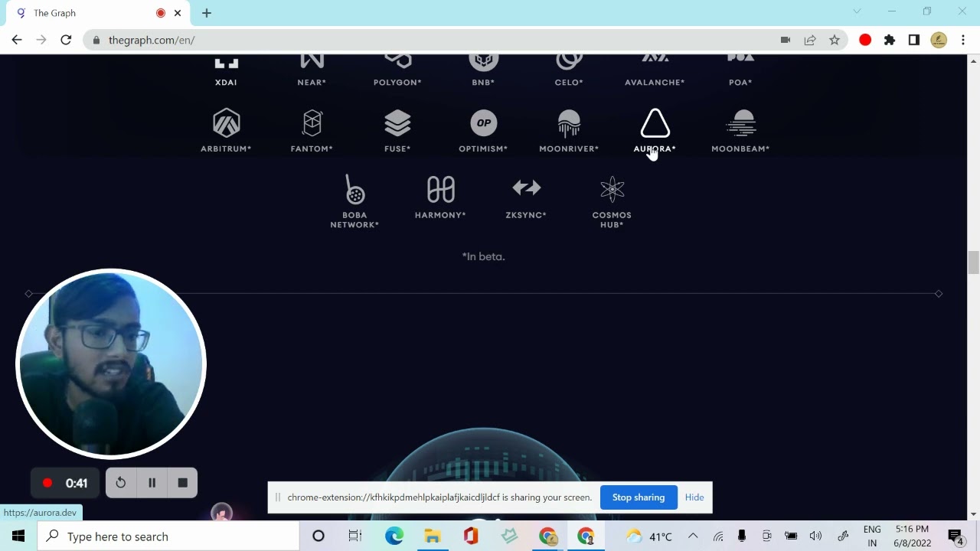980x551 pixels.
Task: Expand the tab search chevron
Action: coord(857,11)
